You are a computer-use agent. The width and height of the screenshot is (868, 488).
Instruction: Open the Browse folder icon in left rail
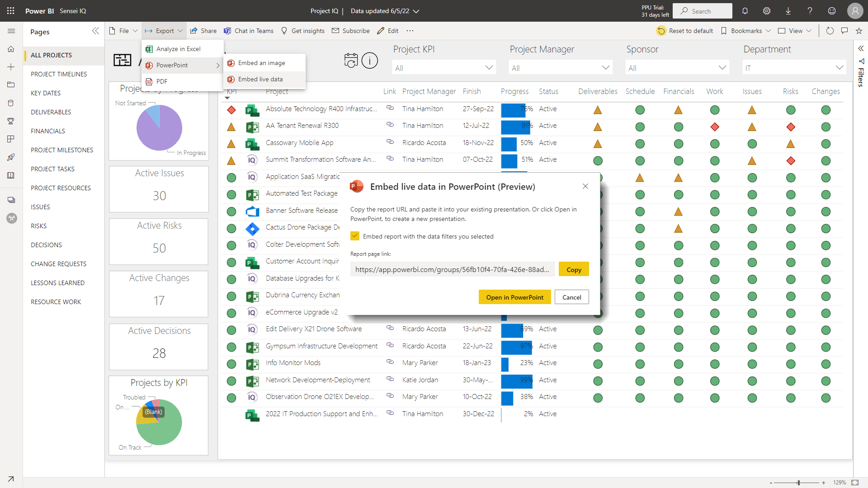coord(11,84)
